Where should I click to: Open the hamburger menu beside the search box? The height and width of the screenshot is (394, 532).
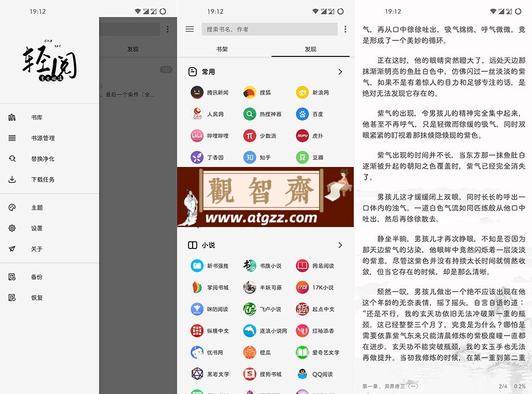point(189,29)
